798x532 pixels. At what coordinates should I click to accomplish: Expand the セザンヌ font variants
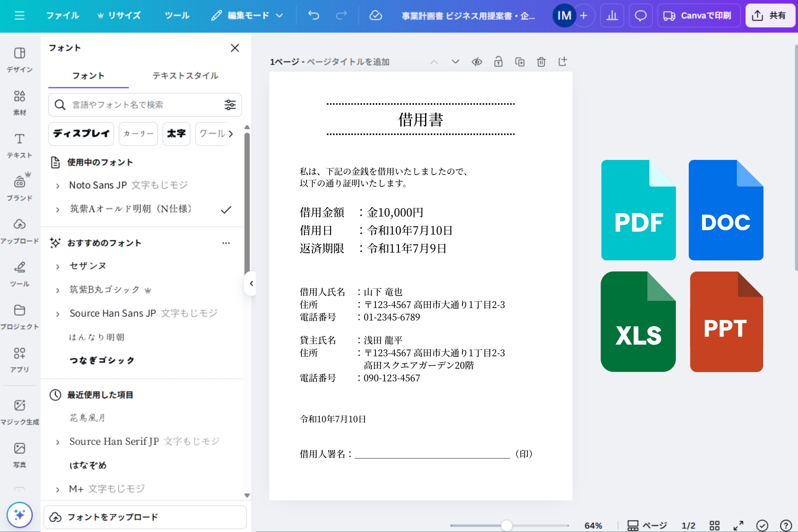coord(58,266)
